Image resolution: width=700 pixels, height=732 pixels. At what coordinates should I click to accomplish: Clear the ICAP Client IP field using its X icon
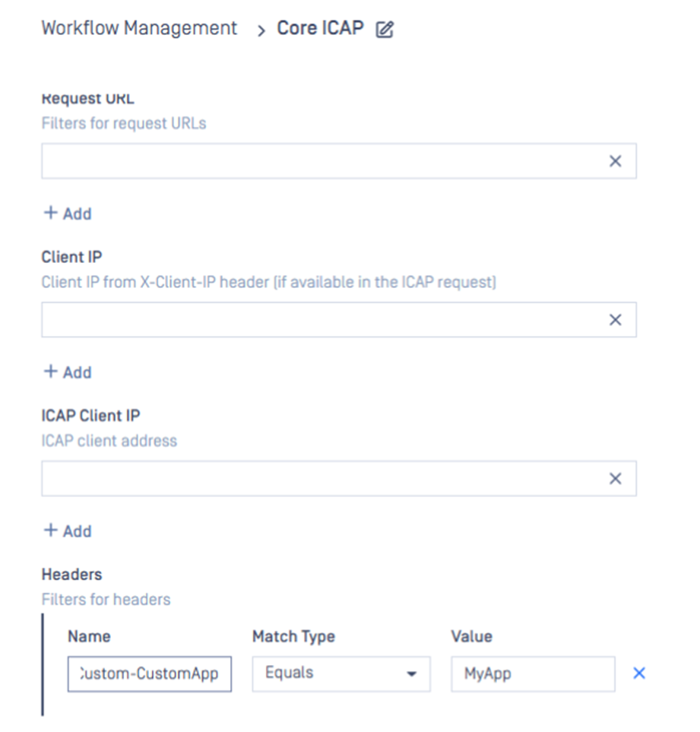point(616,479)
